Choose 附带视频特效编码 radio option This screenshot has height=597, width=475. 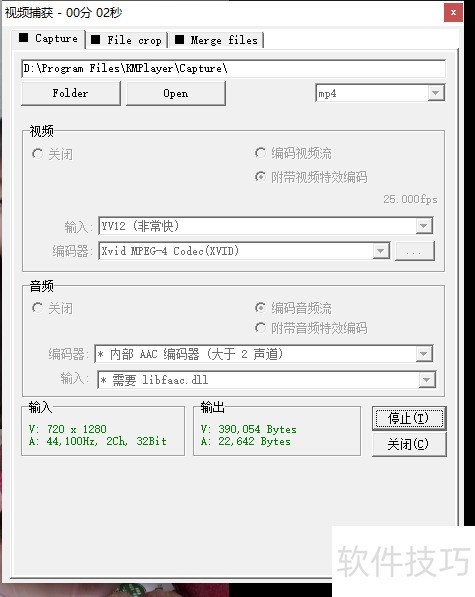pos(311,177)
